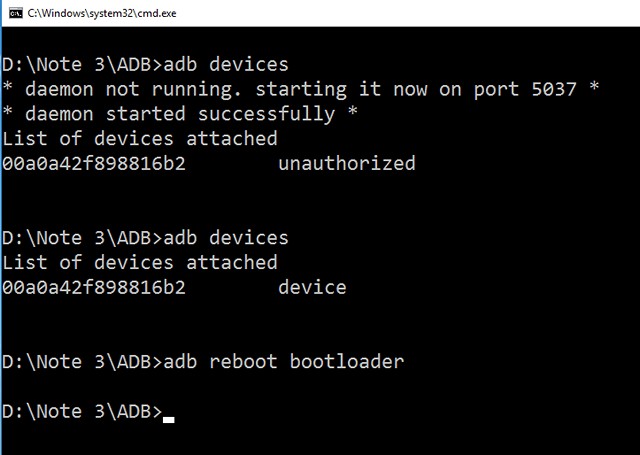The width and height of the screenshot is (640, 455).
Task: Click the first 'adb devices' command line
Action: pos(144,65)
